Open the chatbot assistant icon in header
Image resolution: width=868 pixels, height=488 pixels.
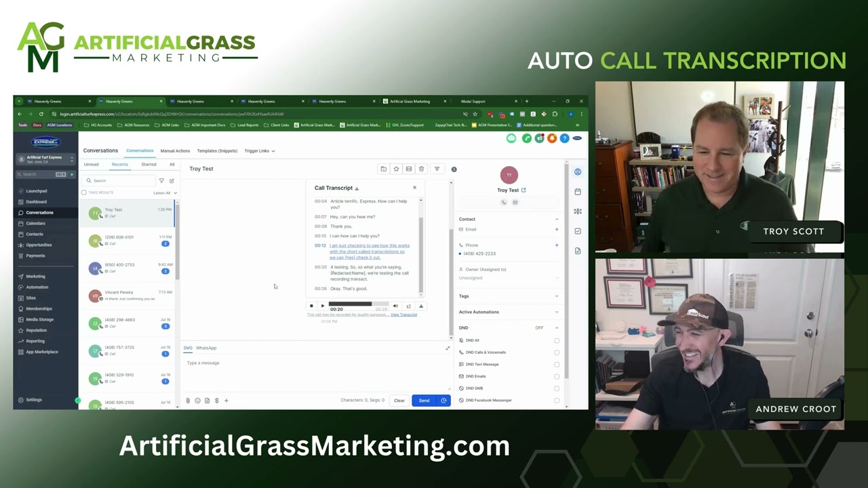[511, 138]
